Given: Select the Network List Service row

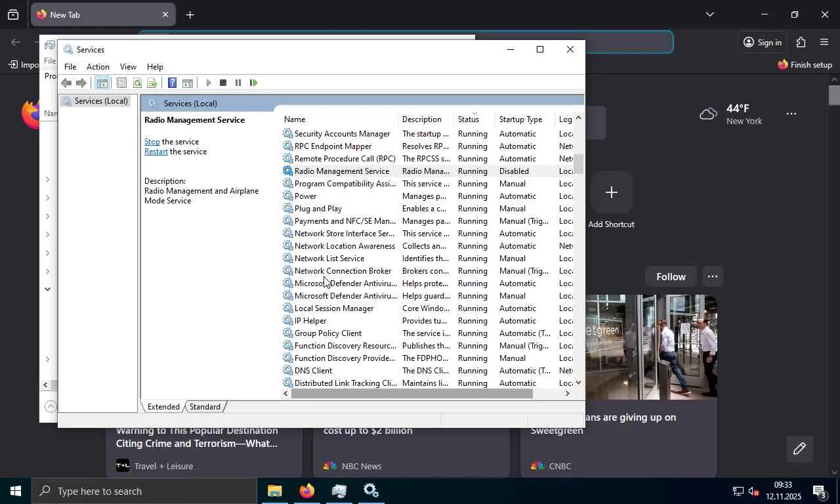Looking at the screenshot, I should click(427, 258).
